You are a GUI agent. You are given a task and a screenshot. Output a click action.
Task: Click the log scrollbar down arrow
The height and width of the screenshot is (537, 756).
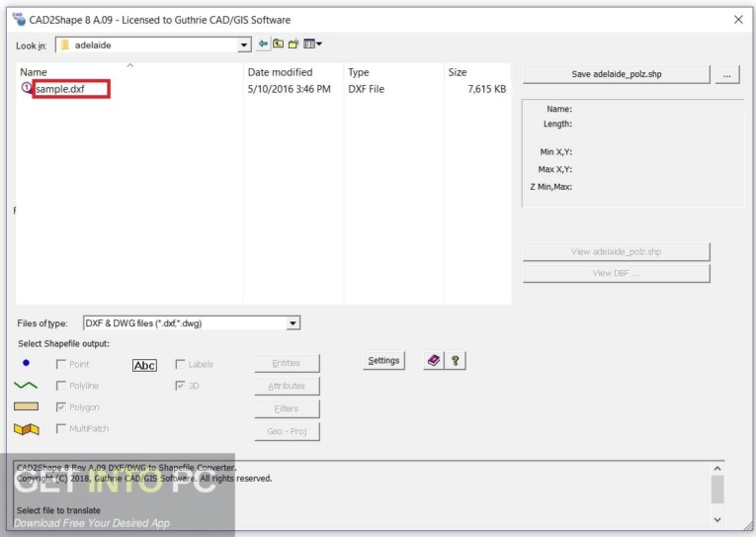pyautogui.click(x=717, y=519)
